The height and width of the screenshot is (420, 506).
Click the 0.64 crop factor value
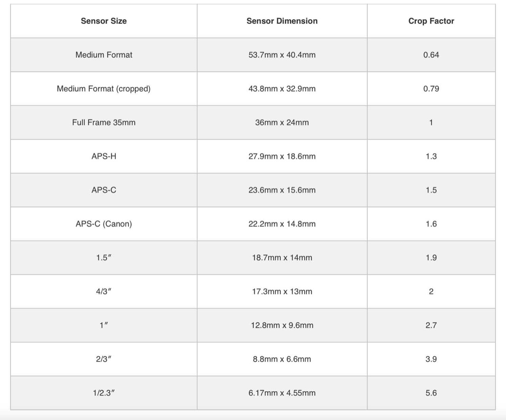tap(431, 55)
